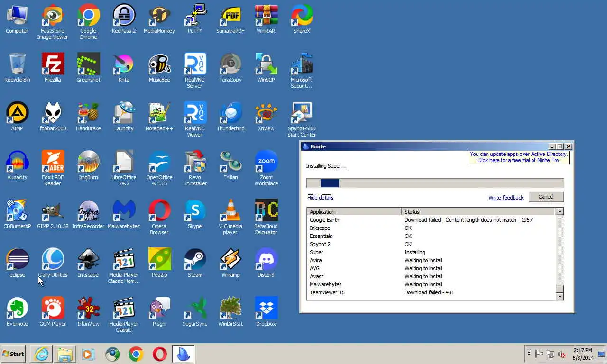This screenshot has width=607, height=364.
Task: Open the WinSCP desktop icon
Action: (x=266, y=68)
